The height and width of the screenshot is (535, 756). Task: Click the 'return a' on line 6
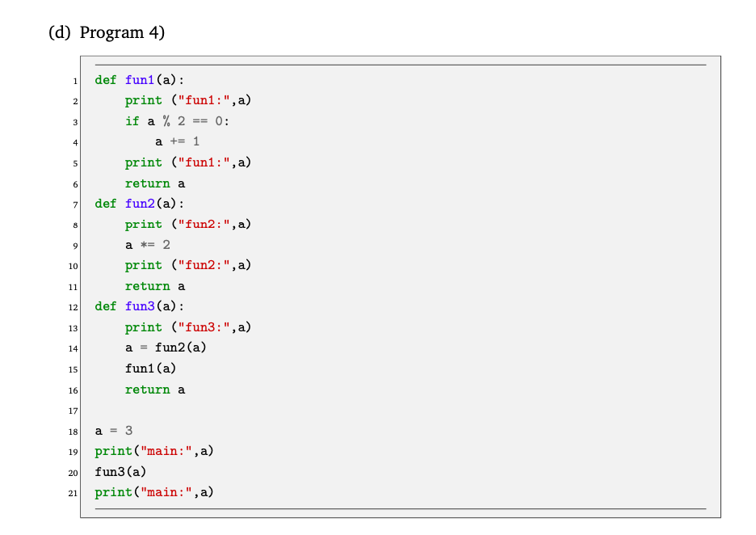coord(155,183)
